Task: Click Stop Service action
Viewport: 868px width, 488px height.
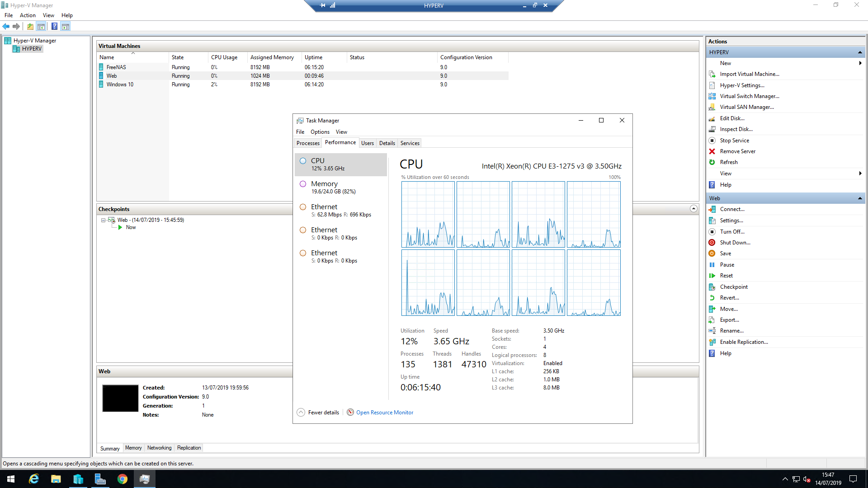Action: pos(734,141)
